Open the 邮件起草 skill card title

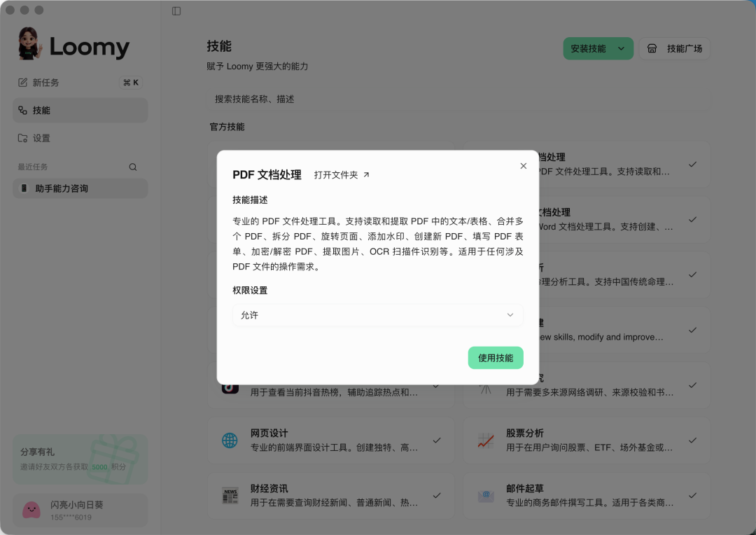(524, 488)
